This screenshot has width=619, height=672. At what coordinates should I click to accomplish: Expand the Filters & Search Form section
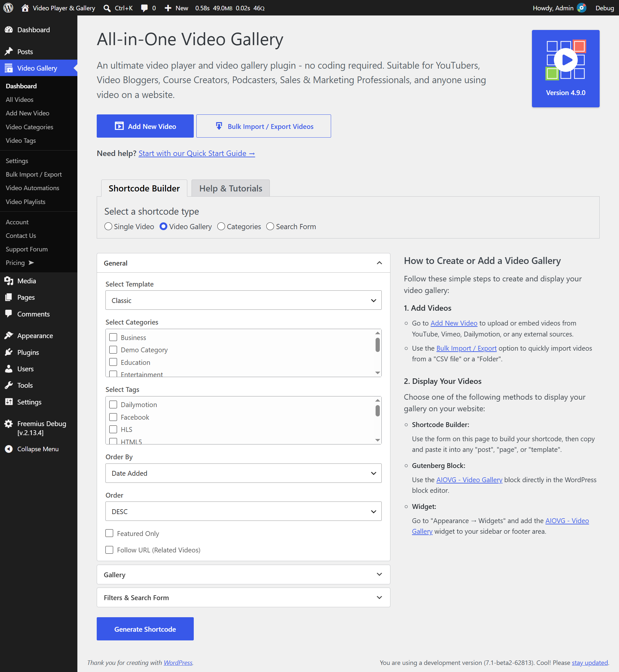243,598
